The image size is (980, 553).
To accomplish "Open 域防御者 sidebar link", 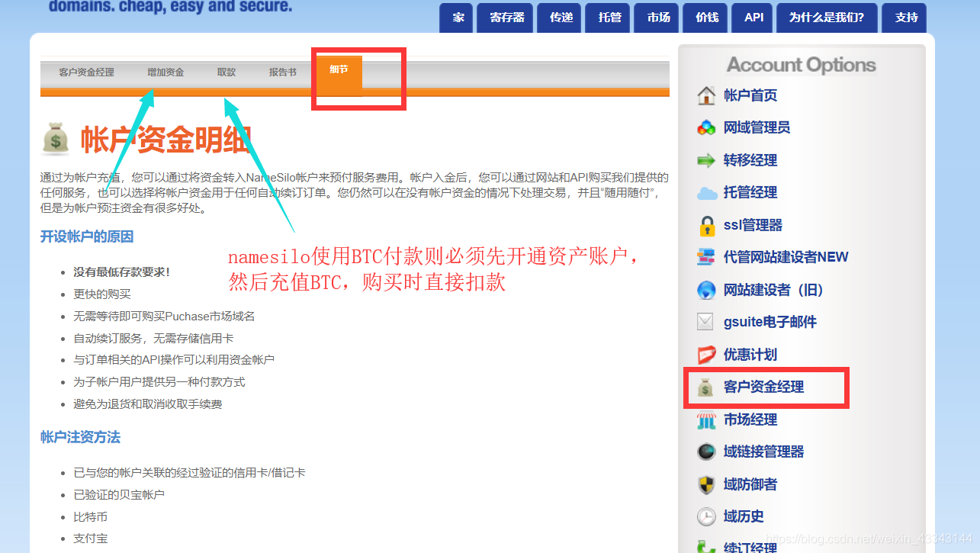I will click(750, 484).
